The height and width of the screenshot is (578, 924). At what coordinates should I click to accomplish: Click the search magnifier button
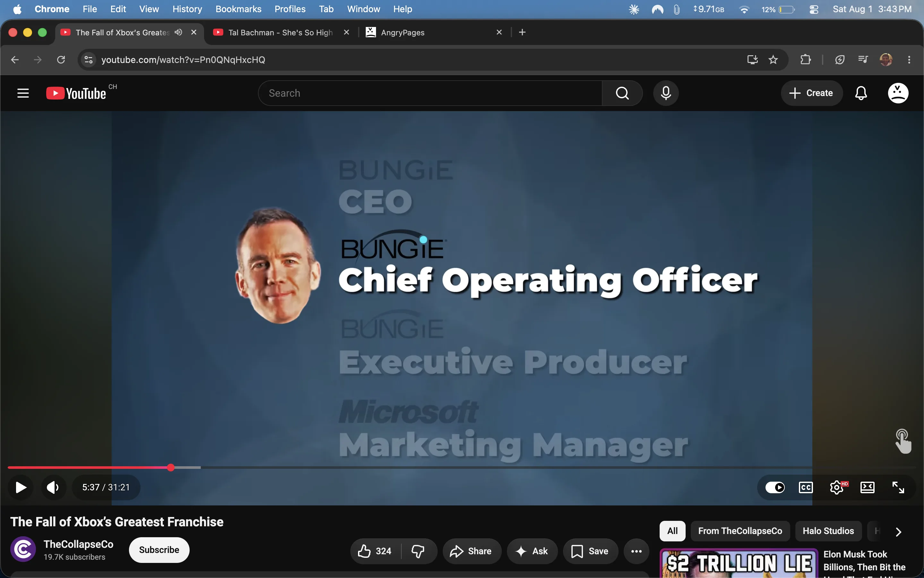pyautogui.click(x=622, y=93)
